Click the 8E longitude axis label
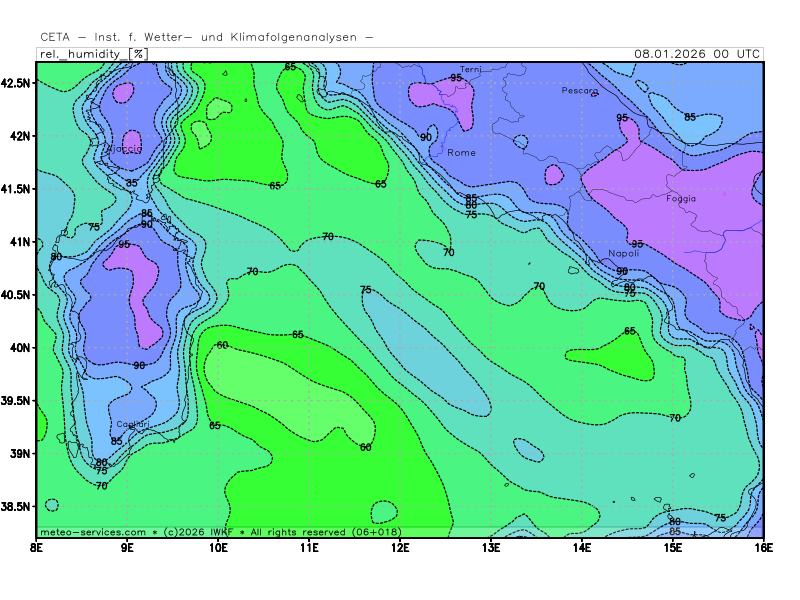This screenshot has width=800, height=600. coord(37,547)
